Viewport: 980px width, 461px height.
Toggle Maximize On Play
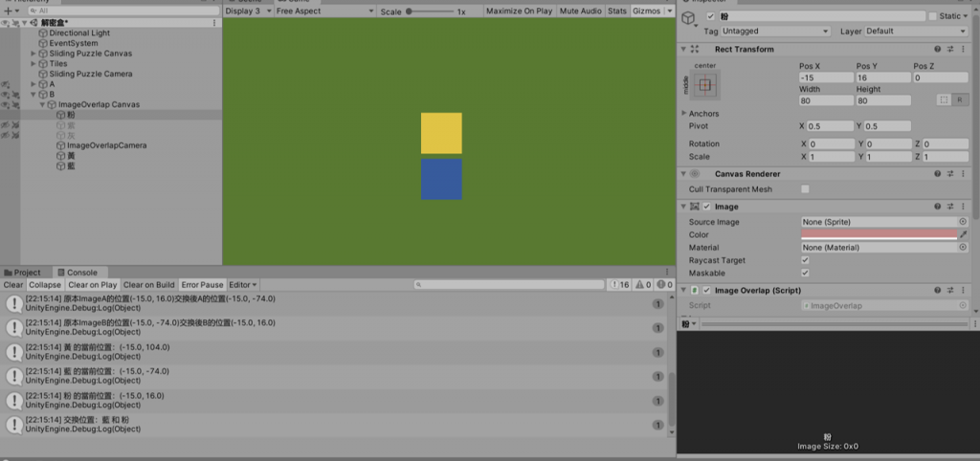520,11
